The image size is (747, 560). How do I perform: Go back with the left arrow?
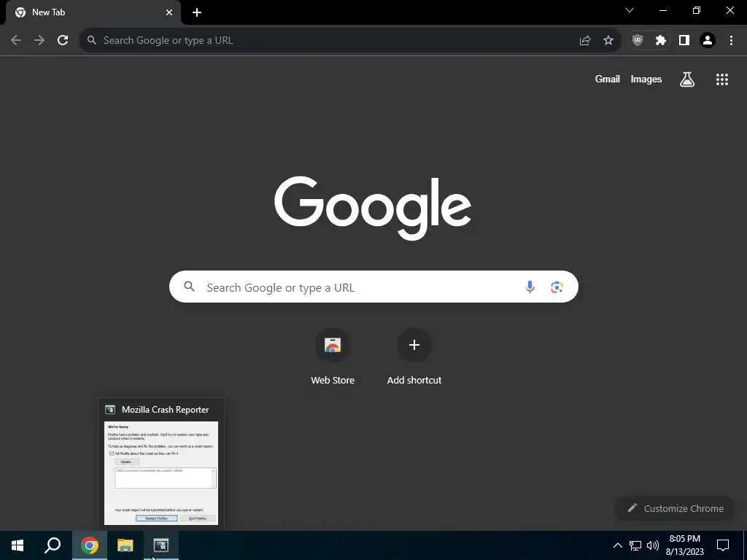tap(16, 40)
